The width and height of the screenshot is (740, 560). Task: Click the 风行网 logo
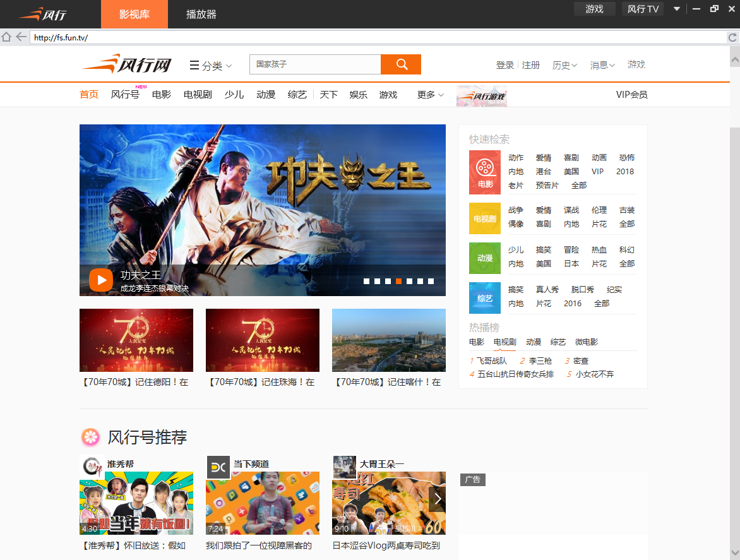[126, 64]
